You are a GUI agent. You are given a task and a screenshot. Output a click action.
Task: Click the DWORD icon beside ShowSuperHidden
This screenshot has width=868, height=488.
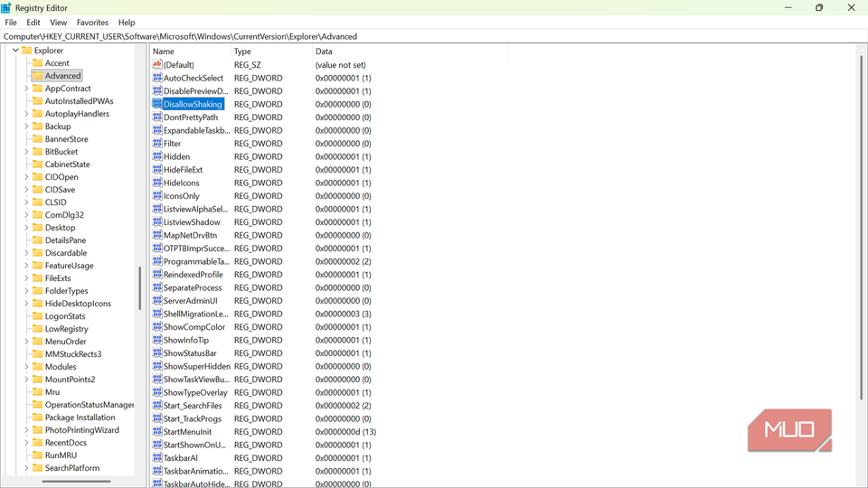(157, 366)
